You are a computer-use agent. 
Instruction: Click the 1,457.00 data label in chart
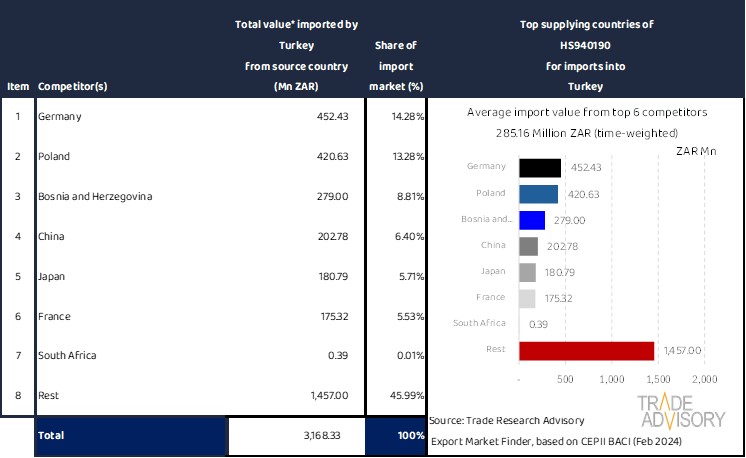click(x=680, y=350)
